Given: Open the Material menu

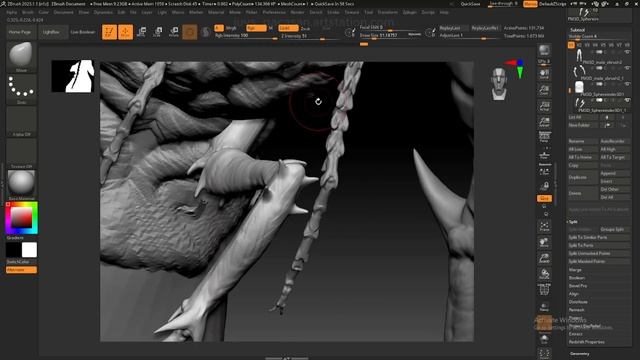Looking at the screenshot, I should (x=216, y=12).
